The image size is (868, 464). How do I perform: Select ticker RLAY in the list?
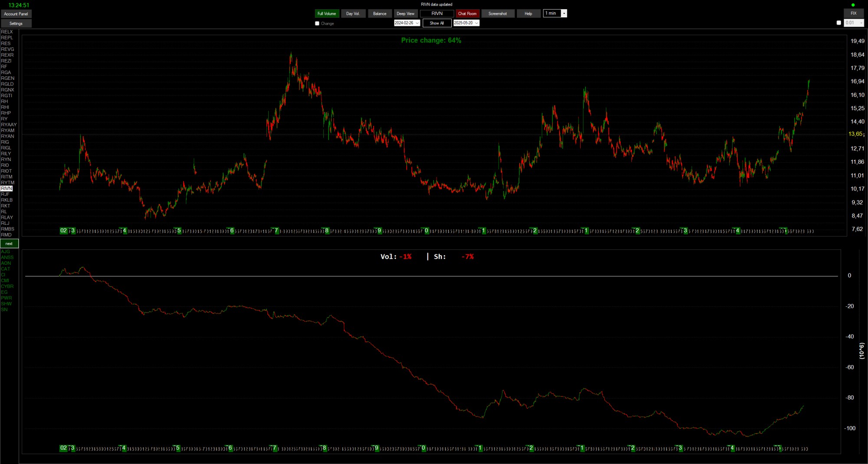[7, 217]
